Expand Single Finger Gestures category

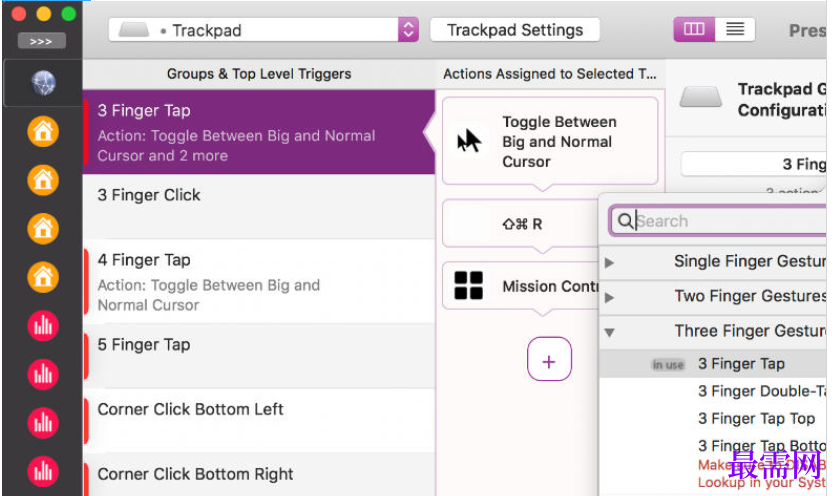[x=609, y=262]
